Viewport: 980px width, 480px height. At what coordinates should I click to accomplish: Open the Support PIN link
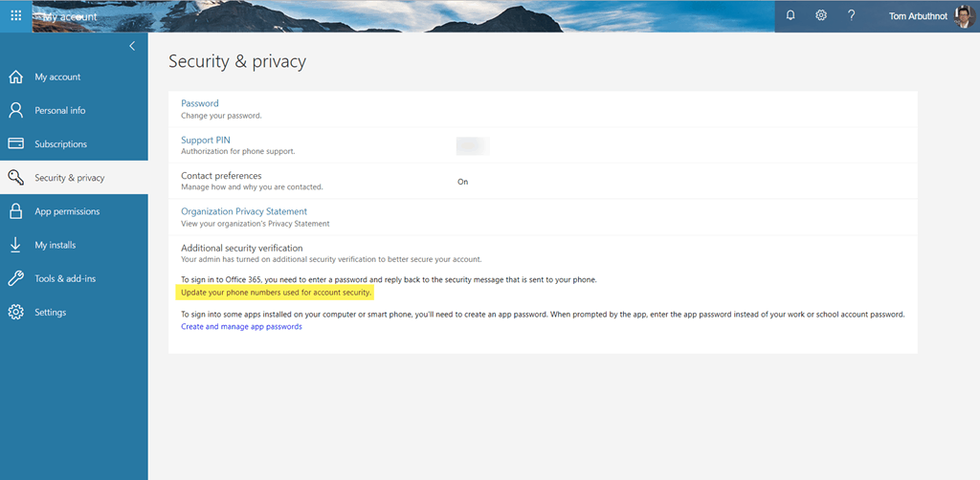(206, 140)
